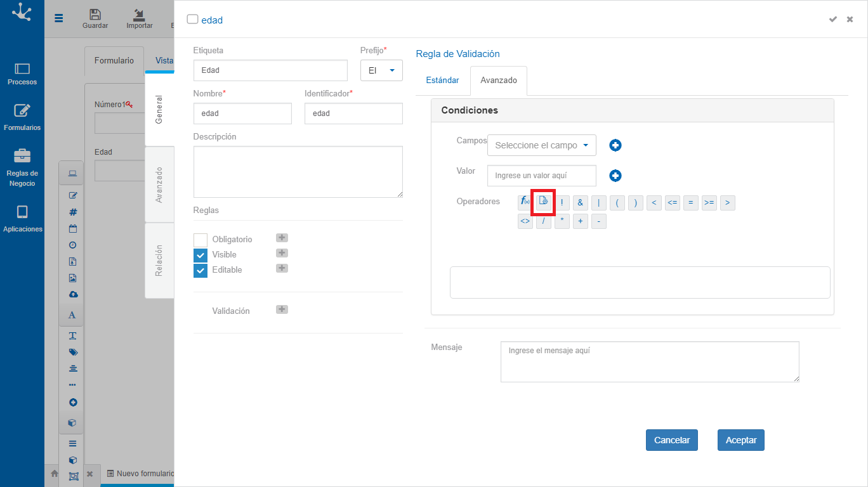The height and width of the screenshot is (487, 868).
Task: Select the date calendar field tool
Action: 72,229
